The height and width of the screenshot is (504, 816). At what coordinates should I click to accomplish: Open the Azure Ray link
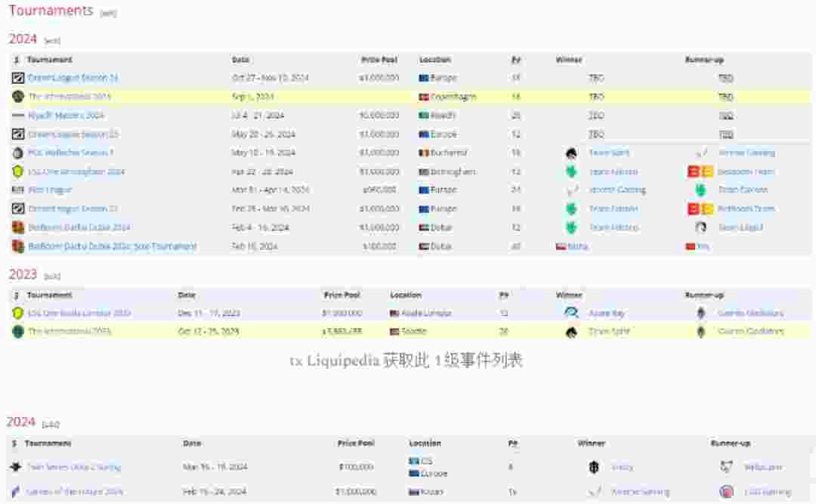click(606, 314)
